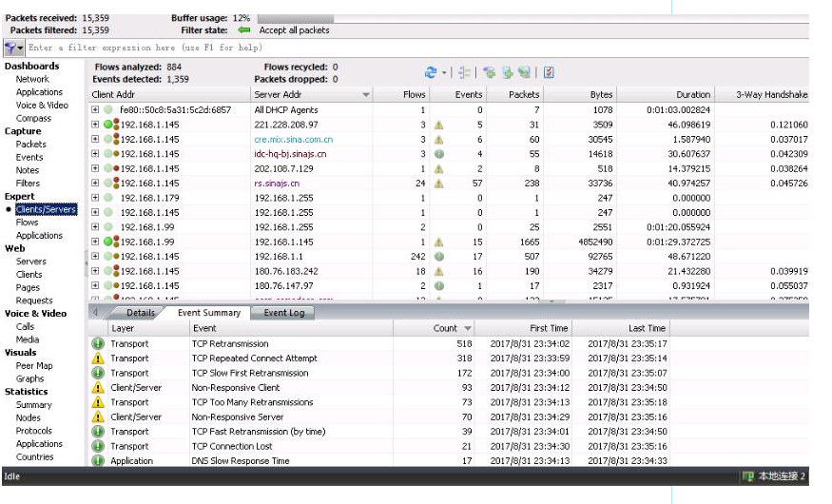The width and height of the screenshot is (832, 504).
Task: Switch to the Details tab
Action: [x=140, y=313]
